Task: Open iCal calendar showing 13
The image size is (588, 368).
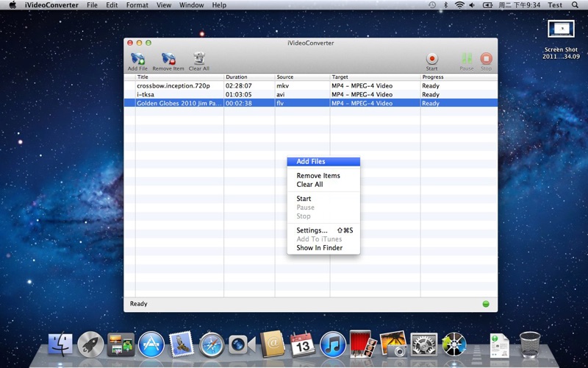Action: 303,344
